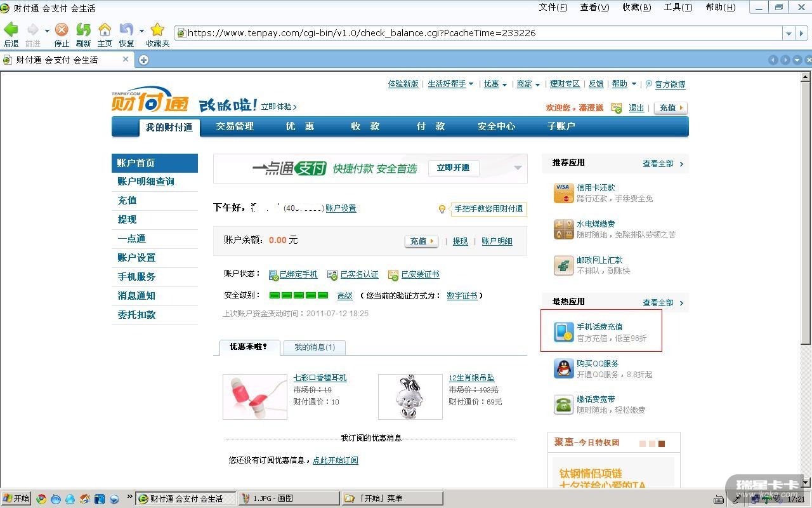Close the 财付通 会支付 会生活 browser tab
The image size is (812, 508).
point(126,59)
